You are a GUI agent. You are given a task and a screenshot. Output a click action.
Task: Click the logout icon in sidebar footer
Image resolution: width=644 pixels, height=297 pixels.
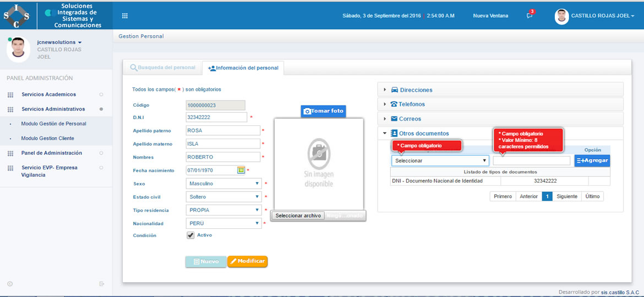(102, 284)
